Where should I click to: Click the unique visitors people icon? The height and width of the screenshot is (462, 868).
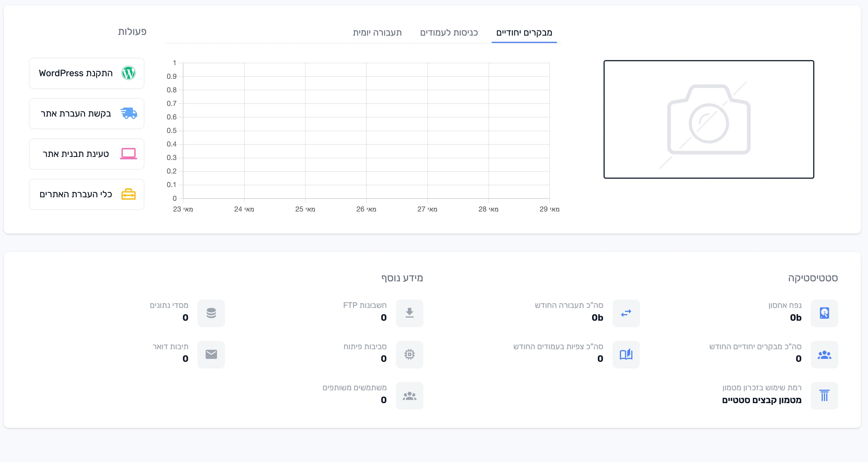[x=824, y=354]
